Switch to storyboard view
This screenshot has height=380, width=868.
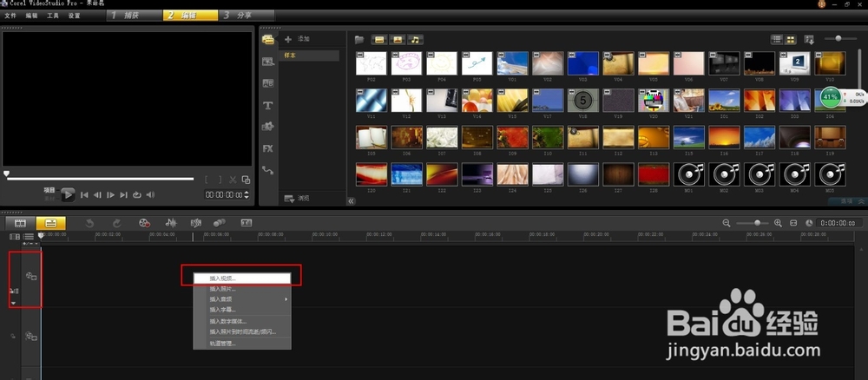tap(19, 223)
